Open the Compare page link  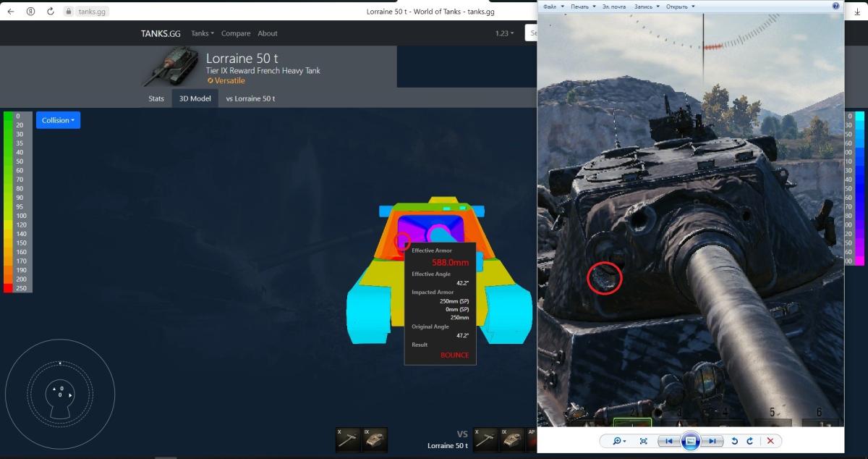(236, 33)
